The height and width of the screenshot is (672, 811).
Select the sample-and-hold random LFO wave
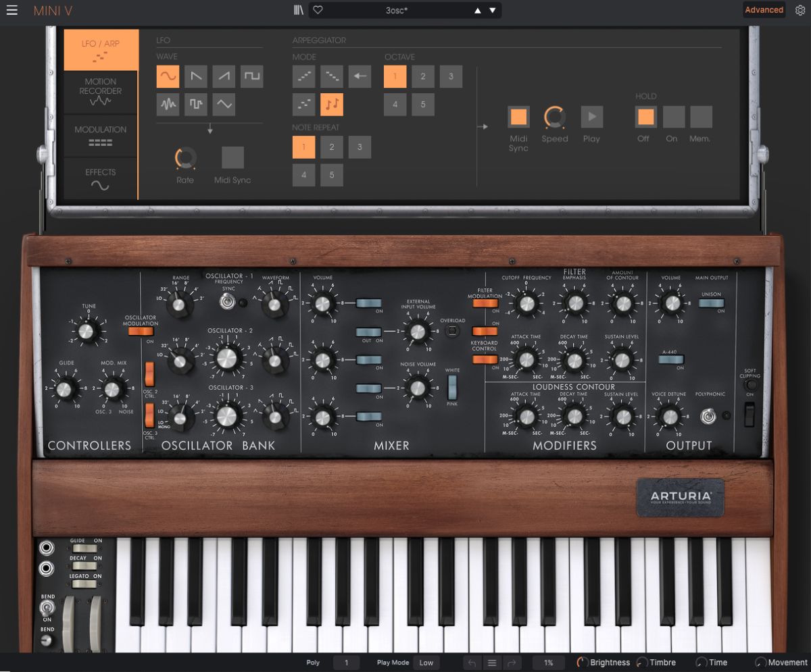[x=196, y=105]
